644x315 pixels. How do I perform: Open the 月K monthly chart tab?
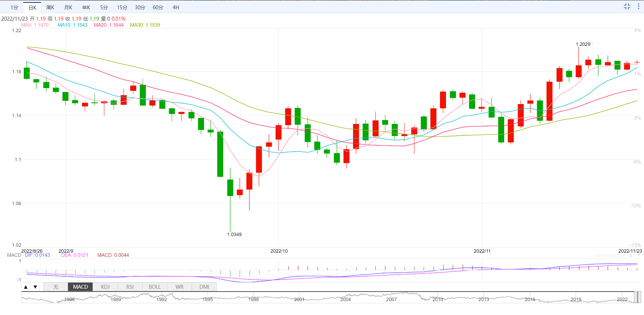tap(68, 7)
